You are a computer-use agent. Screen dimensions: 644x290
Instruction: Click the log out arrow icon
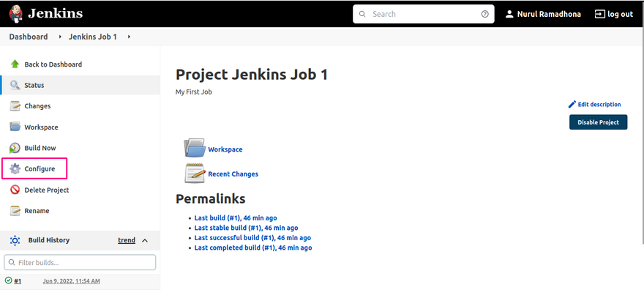[599, 14]
